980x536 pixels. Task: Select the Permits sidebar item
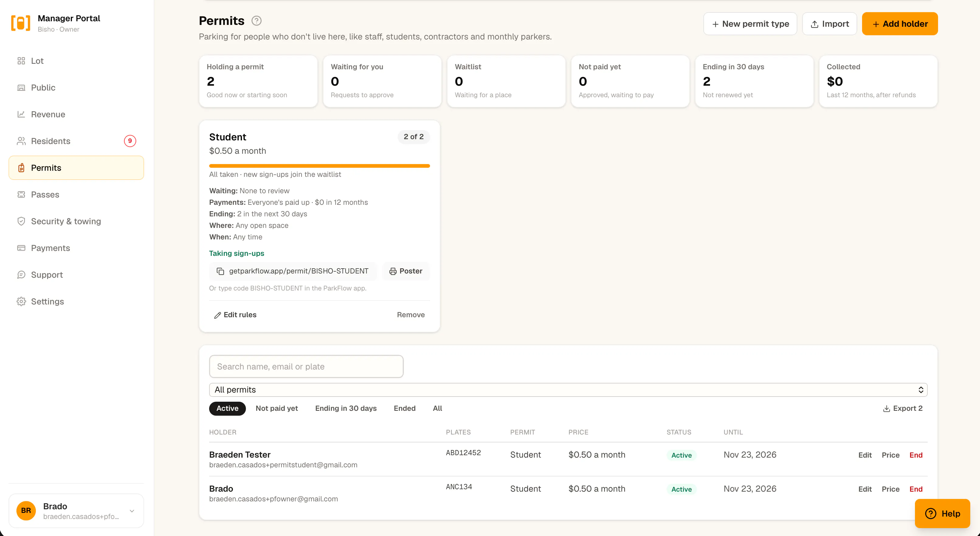(x=76, y=168)
